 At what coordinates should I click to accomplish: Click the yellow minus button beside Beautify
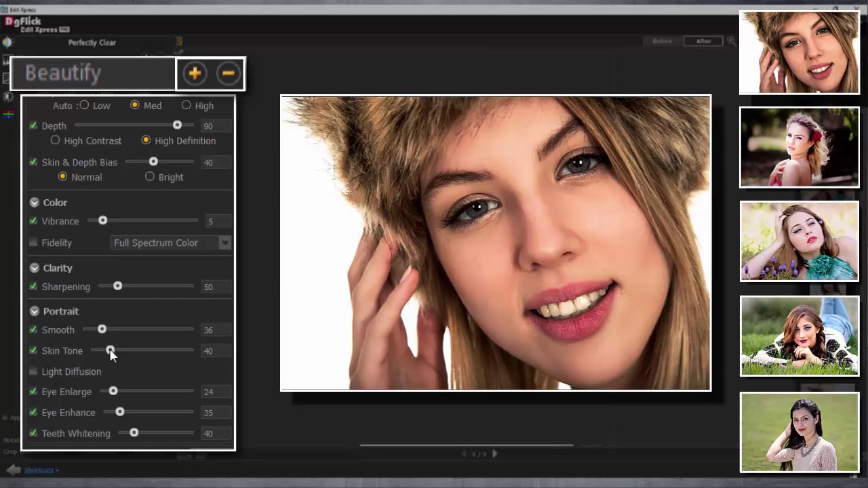tap(228, 73)
